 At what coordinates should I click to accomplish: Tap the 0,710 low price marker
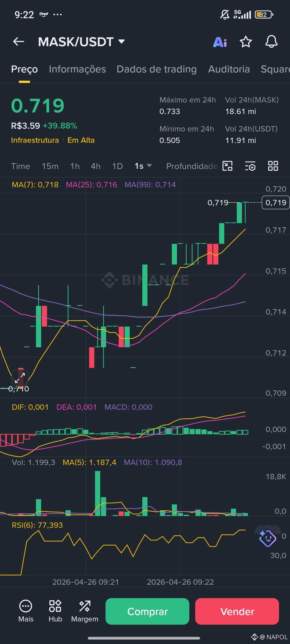(x=19, y=389)
